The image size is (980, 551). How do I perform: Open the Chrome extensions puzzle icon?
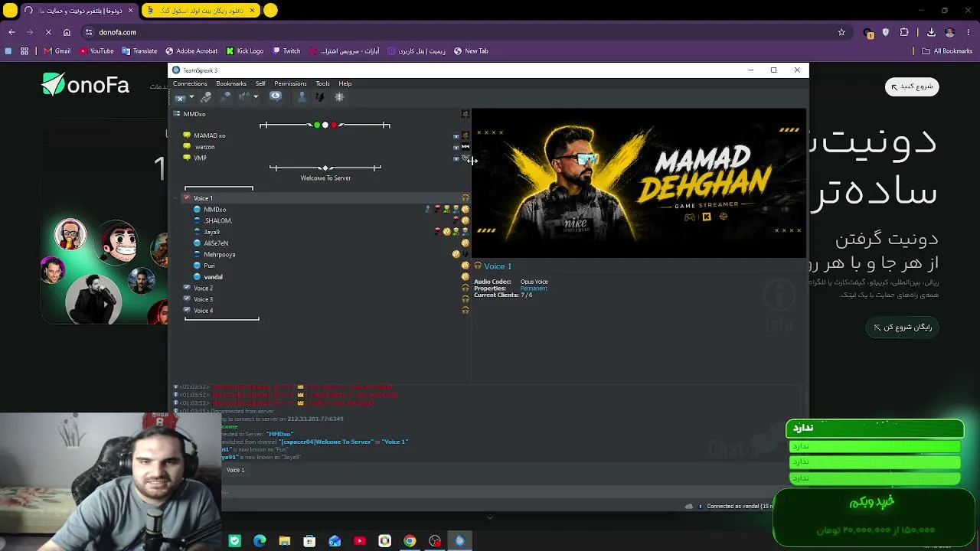click(904, 32)
